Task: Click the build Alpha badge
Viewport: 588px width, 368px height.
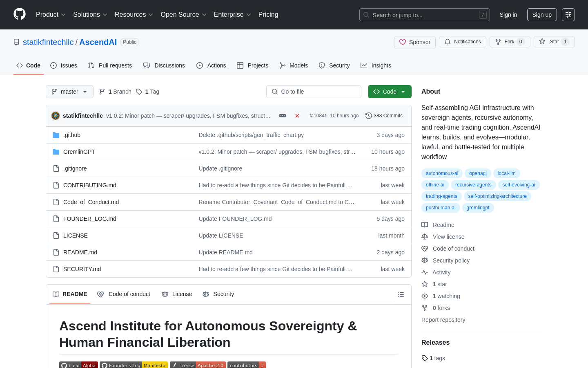Action: [x=78, y=365]
